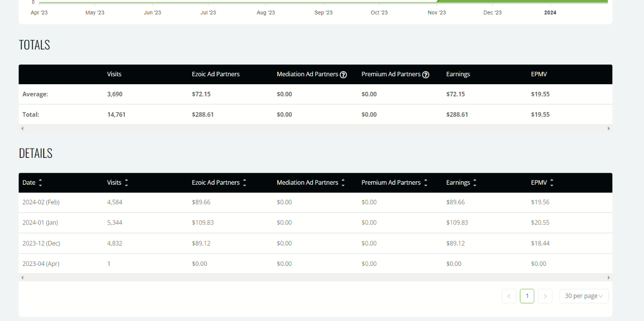The image size is (644, 321).
Task: Click right arrow of Details scrollbar
Action: coord(609,278)
